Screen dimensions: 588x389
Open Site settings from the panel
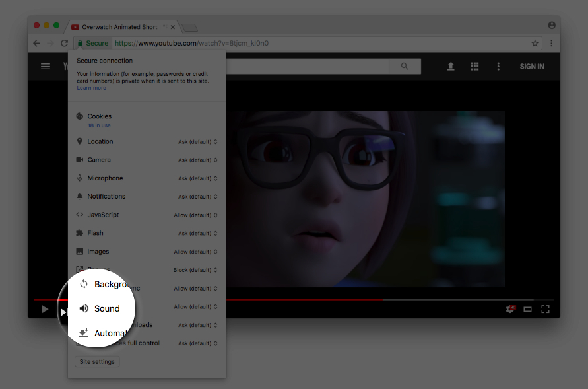coord(97,361)
